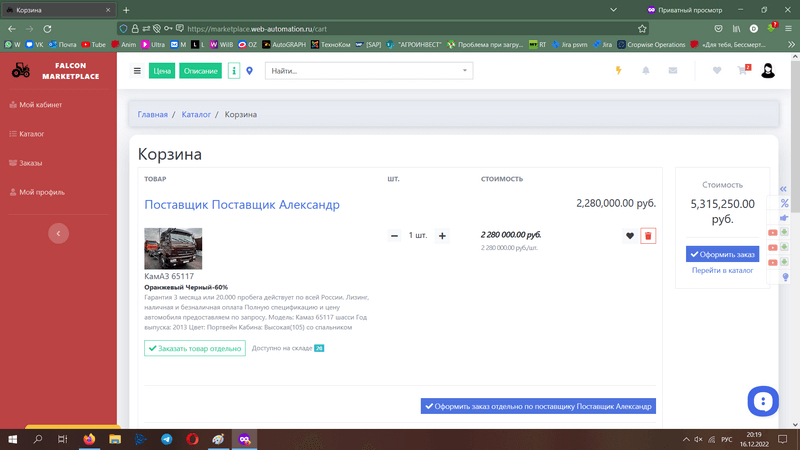The width and height of the screenshot is (800, 450).
Task: Bookmark this page with star icon
Action: (x=642, y=29)
